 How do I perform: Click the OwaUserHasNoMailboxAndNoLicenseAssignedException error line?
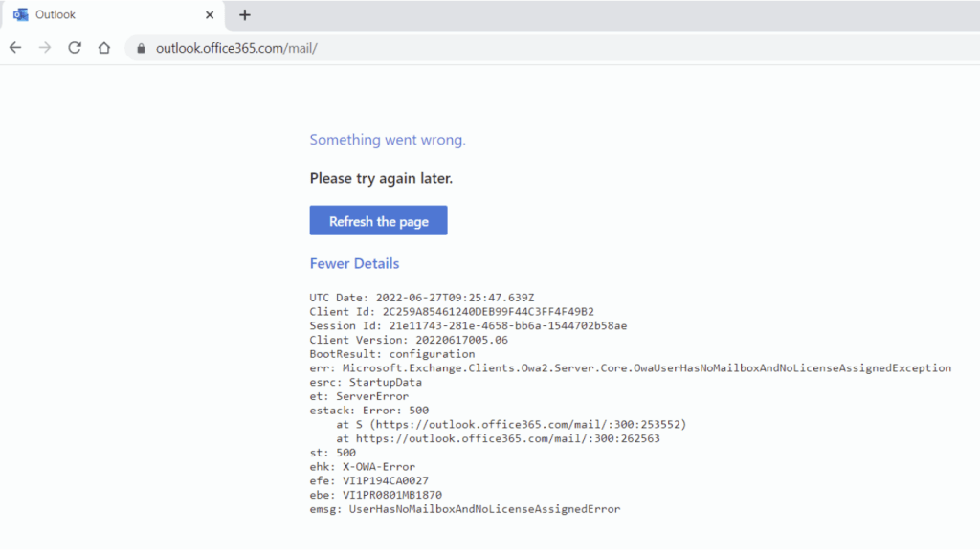(x=630, y=367)
